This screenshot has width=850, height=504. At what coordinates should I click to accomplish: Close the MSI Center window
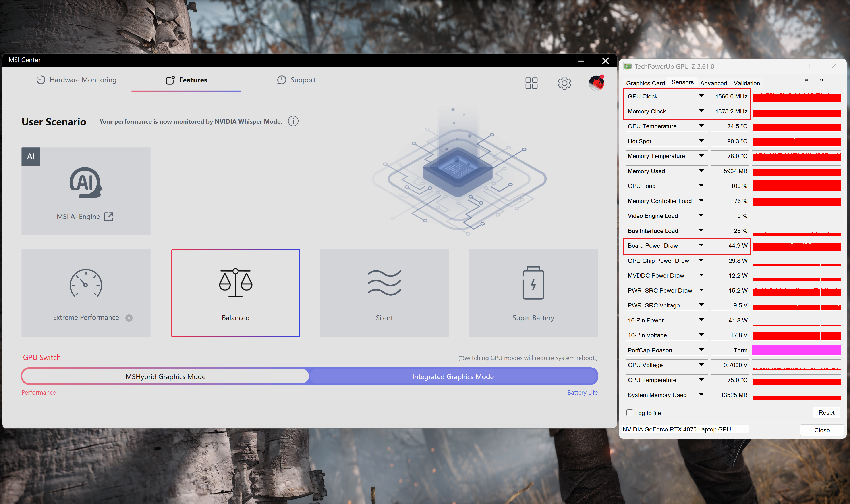(x=605, y=61)
